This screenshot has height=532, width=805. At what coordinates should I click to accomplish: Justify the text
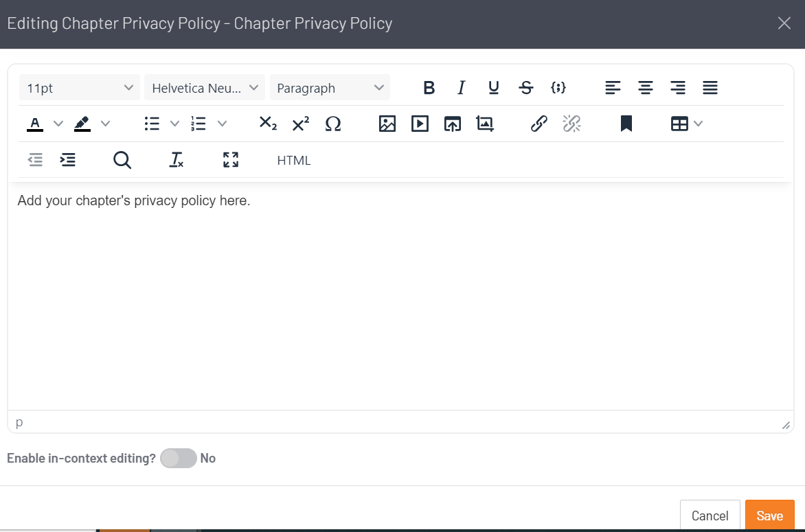tap(710, 88)
